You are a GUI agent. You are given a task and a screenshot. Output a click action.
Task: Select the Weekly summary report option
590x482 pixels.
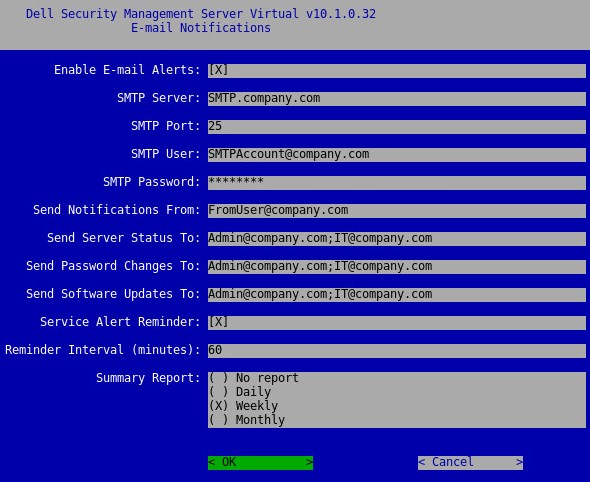(x=243, y=406)
